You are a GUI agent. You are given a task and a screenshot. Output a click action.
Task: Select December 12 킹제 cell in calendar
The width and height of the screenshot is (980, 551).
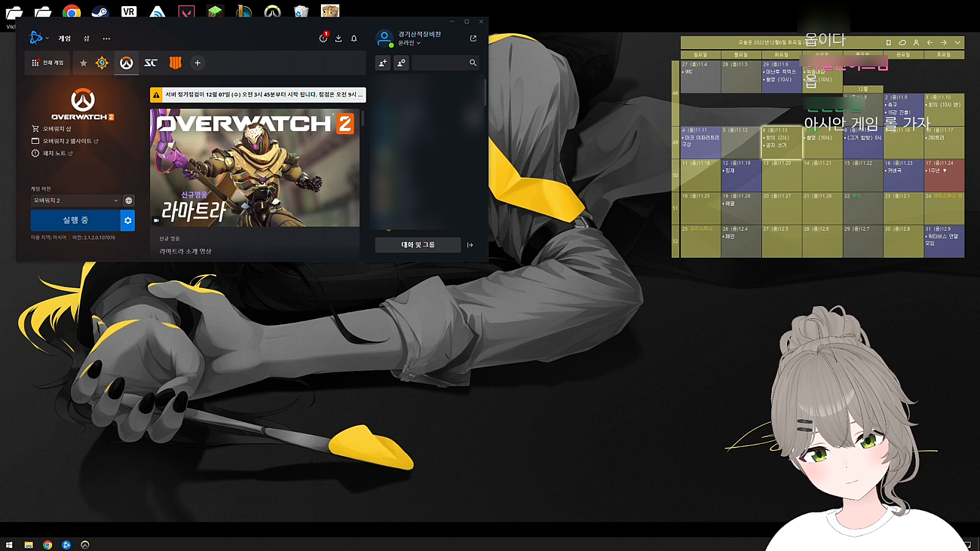pyautogui.click(x=741, y=175)
